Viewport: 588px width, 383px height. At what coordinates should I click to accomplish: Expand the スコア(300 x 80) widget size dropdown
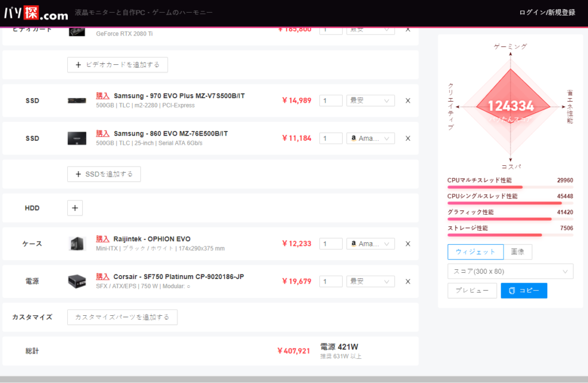(510, 272)
